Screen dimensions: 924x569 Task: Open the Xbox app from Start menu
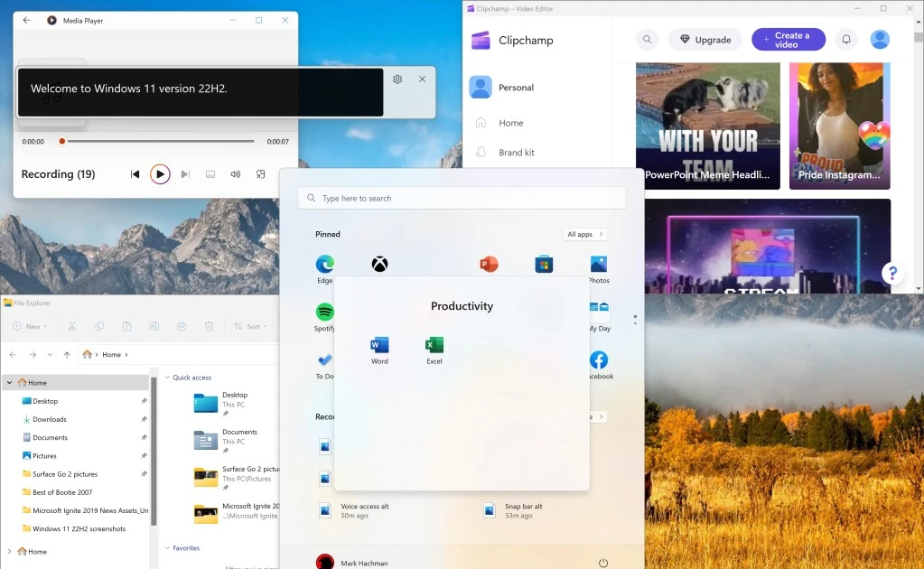379,263
